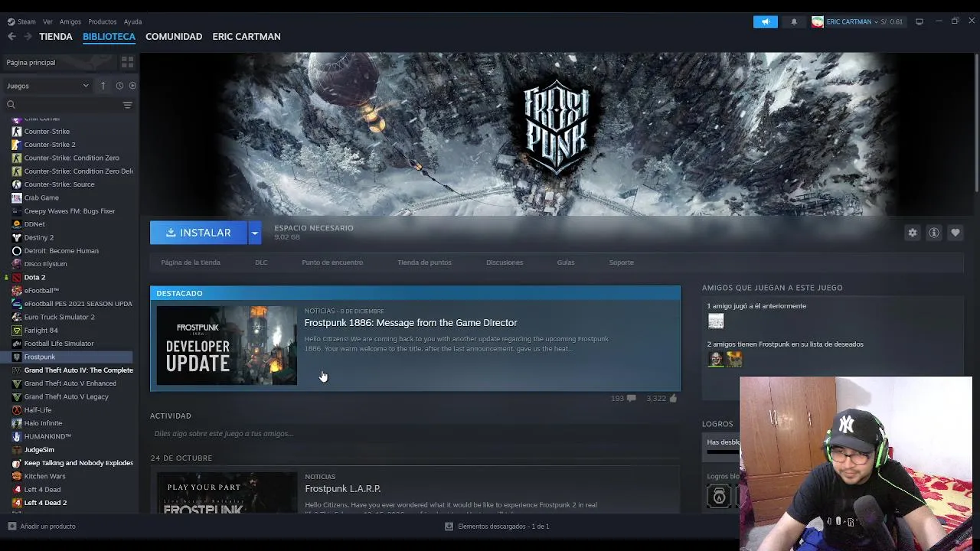Click the comments count icon under featured news

(631, 398)
